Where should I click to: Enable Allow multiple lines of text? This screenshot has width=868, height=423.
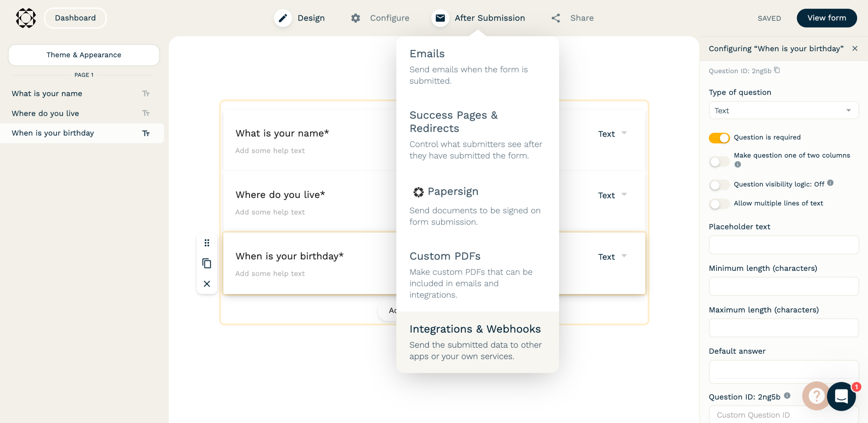click(719, 204)
